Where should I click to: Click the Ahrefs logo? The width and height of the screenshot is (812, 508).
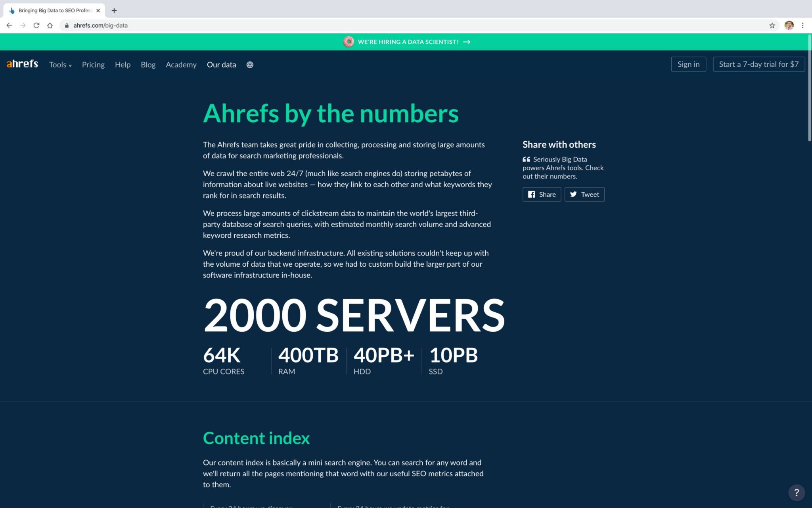click(x=22, y=64)
